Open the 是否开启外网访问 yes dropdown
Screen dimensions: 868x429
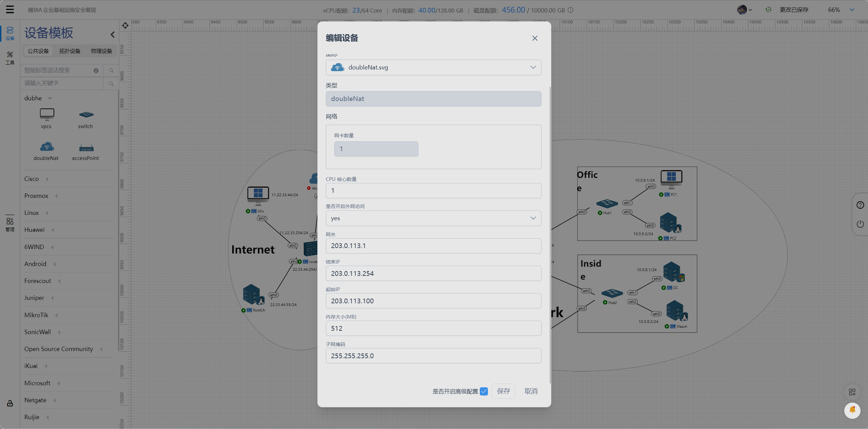tap(433, 218)
